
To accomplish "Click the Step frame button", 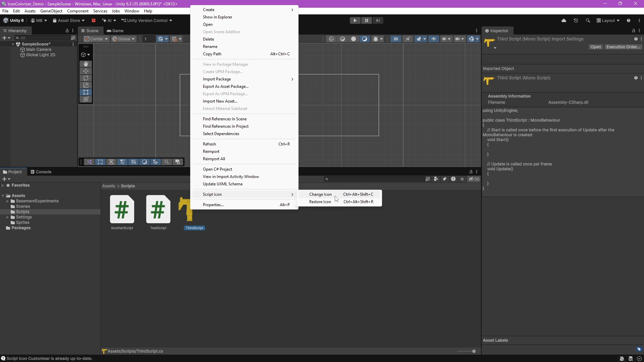I will (378, 20).
